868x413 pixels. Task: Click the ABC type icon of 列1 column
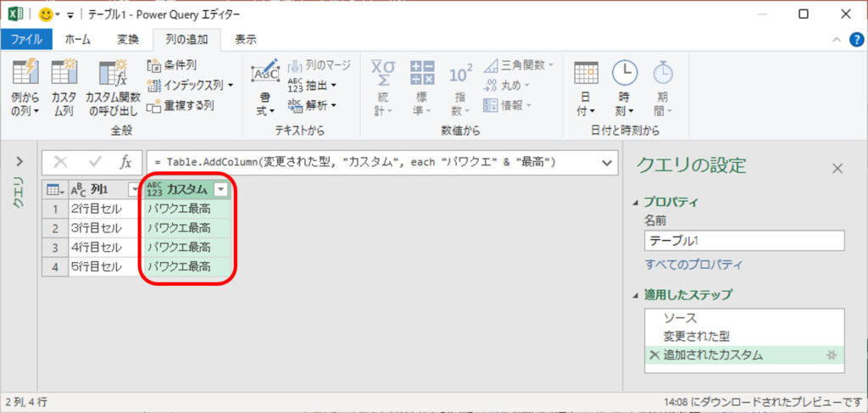(78, 190)
